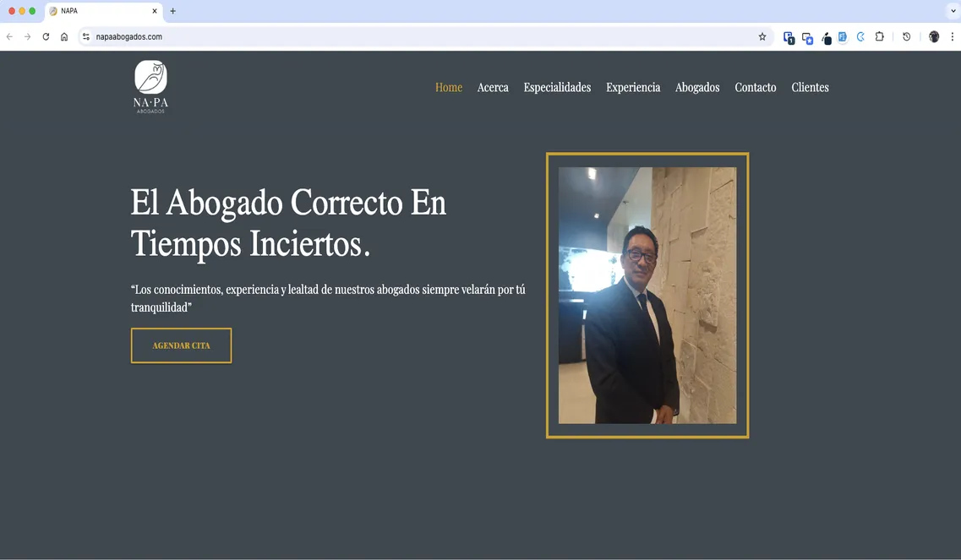Bookmark this page with the star icon

tap(762, 37)
